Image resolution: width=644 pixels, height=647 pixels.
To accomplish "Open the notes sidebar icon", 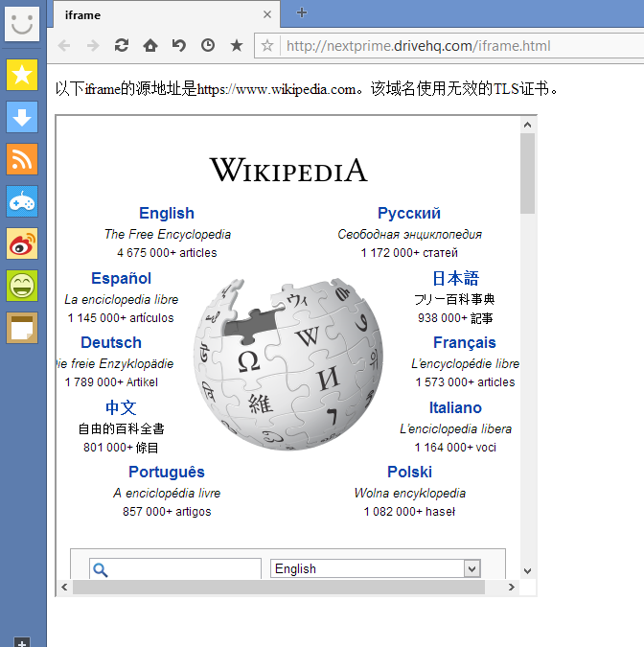I will 22,328.
